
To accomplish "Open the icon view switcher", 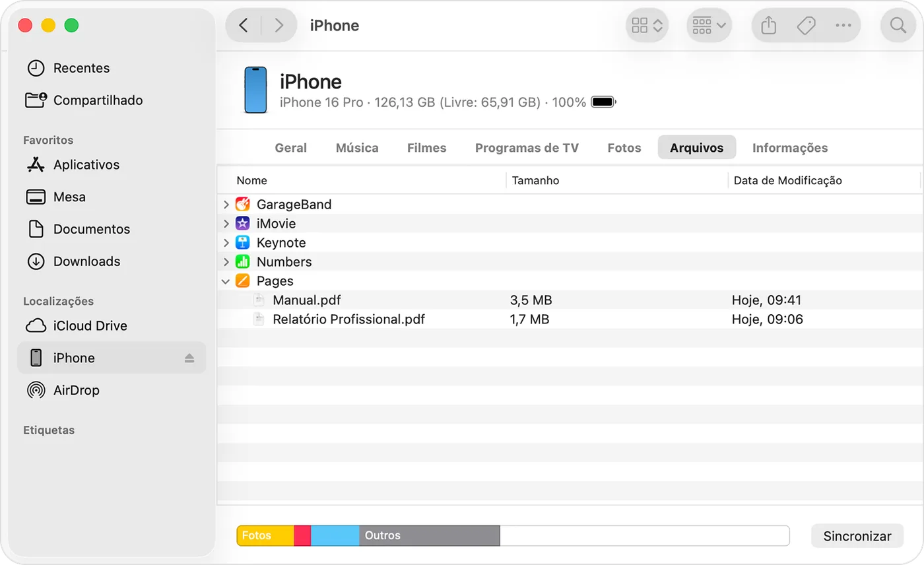I will pos(647,26).
